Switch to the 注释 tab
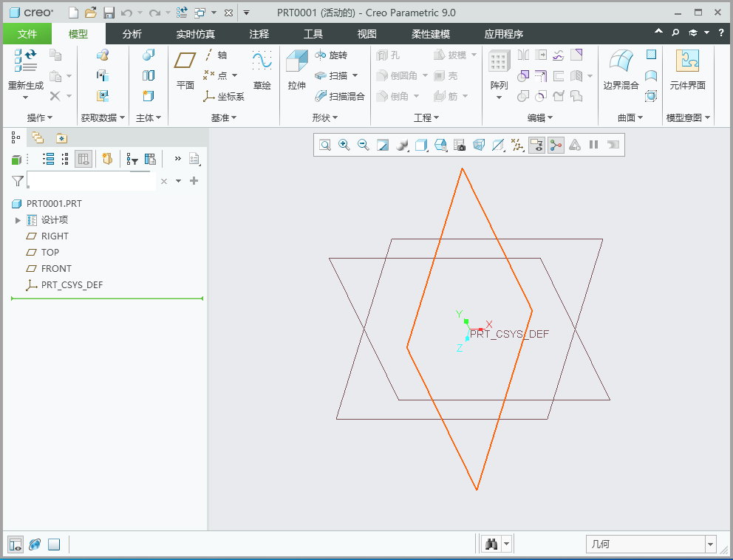The image size is (733, 560). (x=259, y=34)
